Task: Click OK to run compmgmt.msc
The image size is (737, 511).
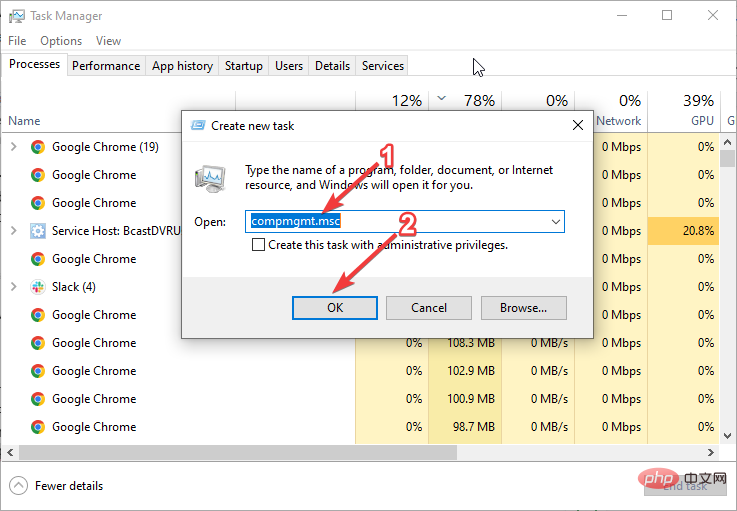Action: point(335,308)
